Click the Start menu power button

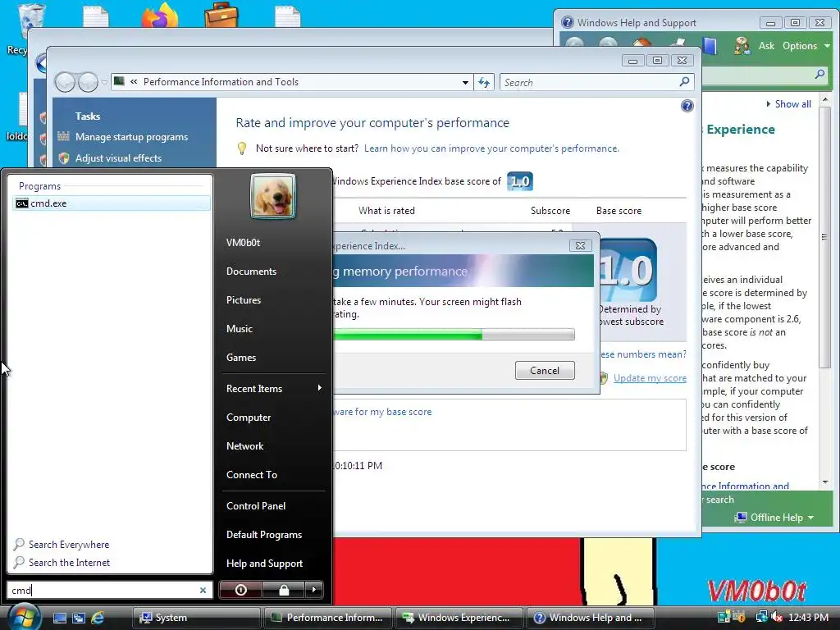coord(240,590)
